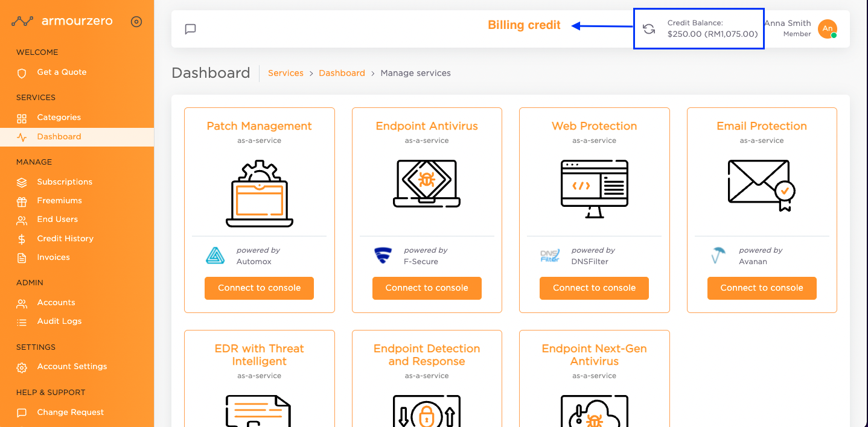Click the Invoices document icon
Viewport: 868px width, 427px height.
(x=22, y=258)
